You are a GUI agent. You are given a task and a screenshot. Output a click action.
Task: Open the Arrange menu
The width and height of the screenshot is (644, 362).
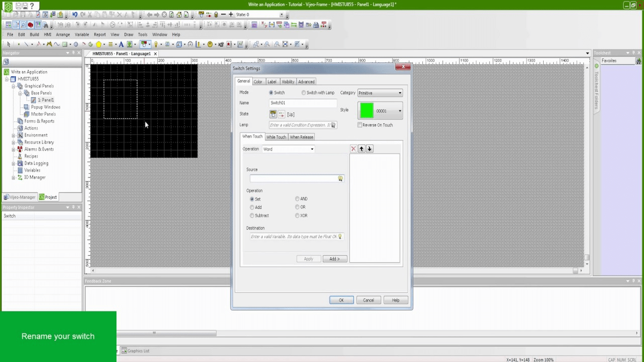[x=63, y=34]
